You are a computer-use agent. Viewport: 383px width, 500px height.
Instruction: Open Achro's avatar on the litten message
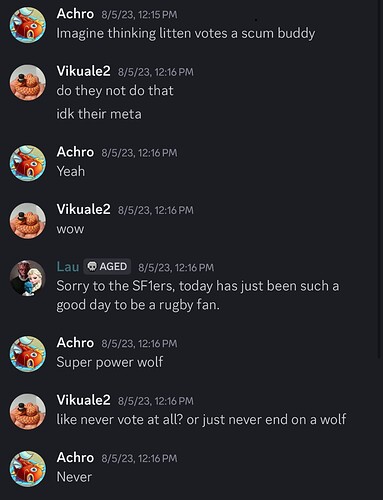(x=27, y=25)
